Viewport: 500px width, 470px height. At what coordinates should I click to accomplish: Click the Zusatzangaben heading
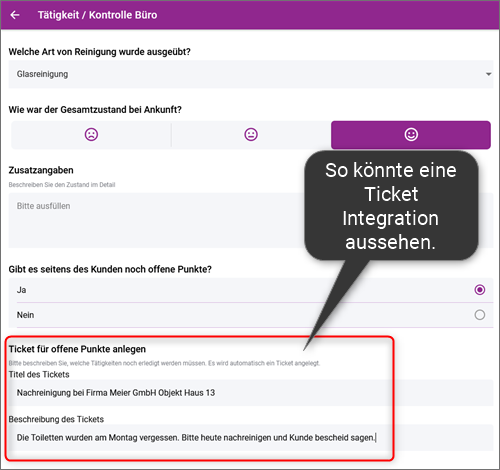click(41, 170)
